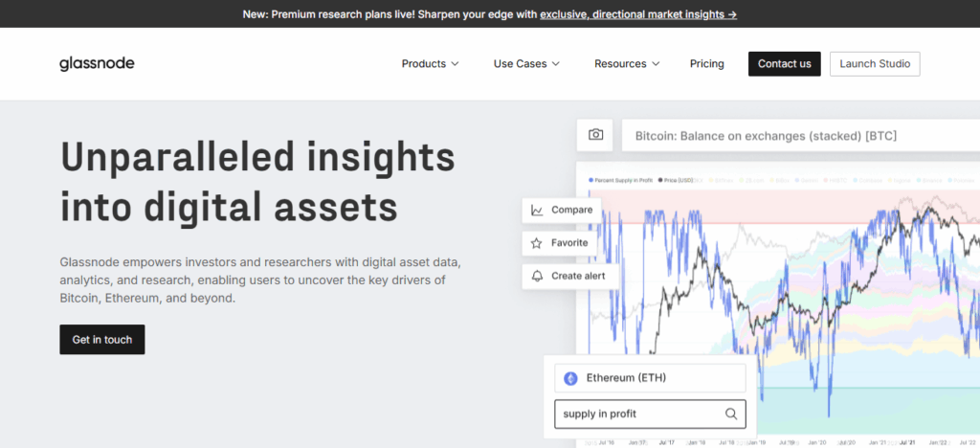Select the Ethereum (ETH) asset selector
Image resolution: width=980 pixels, height=448 pixels.
pyautogui.click(x=650, y=378)
